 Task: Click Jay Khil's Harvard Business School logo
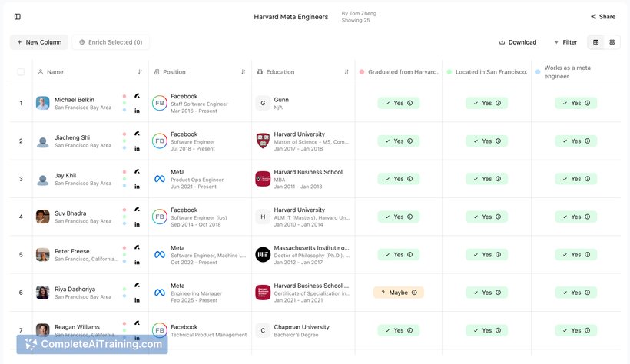[263, 179]
